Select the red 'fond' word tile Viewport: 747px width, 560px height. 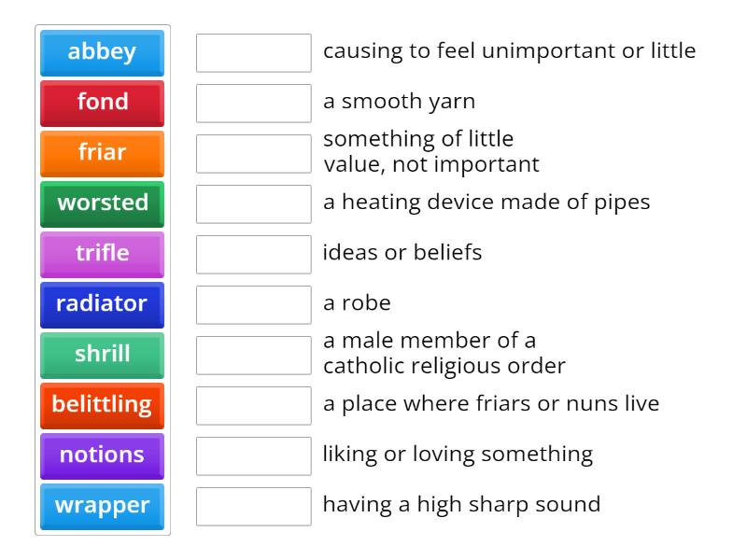click(x=102, y=103)
